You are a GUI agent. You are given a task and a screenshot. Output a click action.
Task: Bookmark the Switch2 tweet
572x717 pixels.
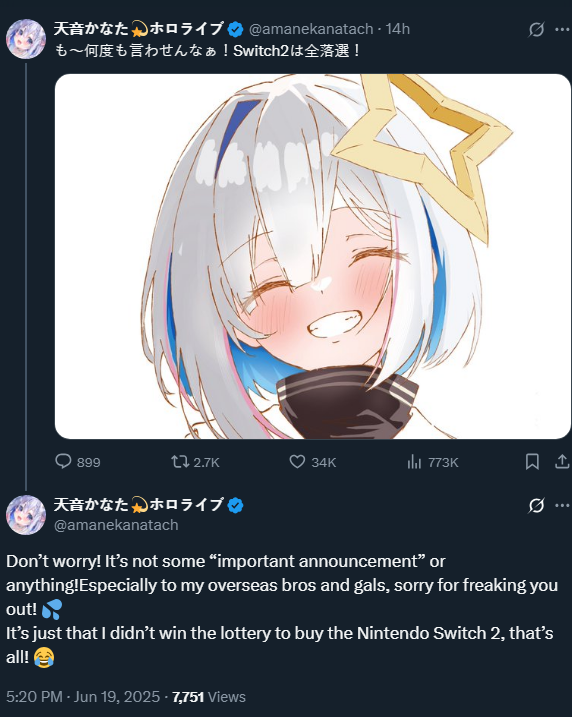(x=532, y=462)
